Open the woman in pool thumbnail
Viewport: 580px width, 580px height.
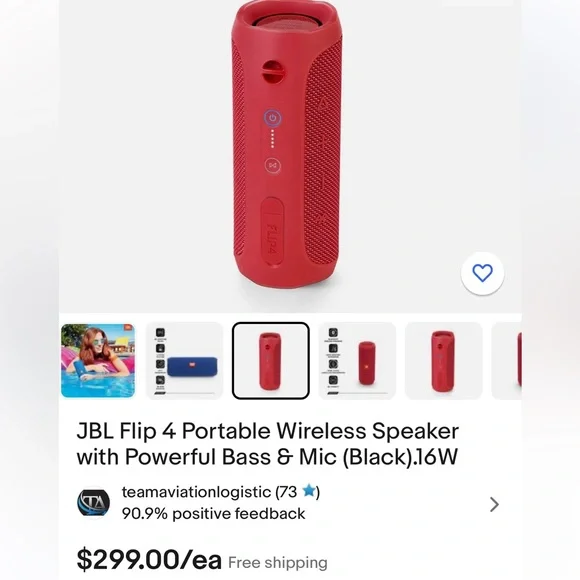[x=98, y=361]
